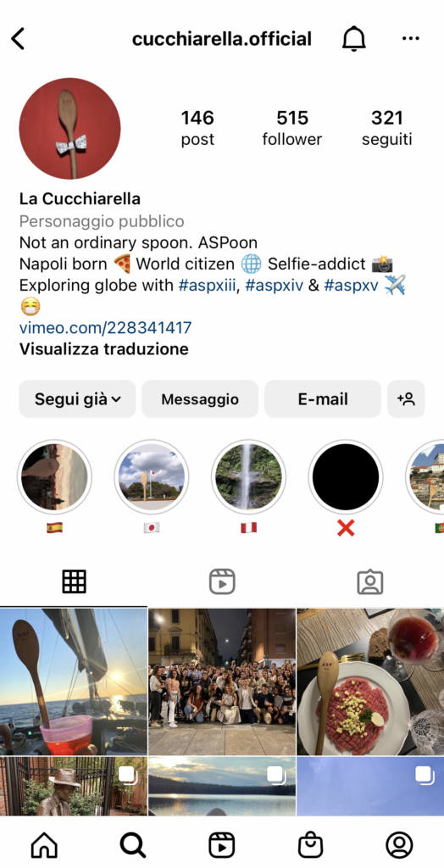
Task: Open the Shop bag icon
Action: [311, 845]
